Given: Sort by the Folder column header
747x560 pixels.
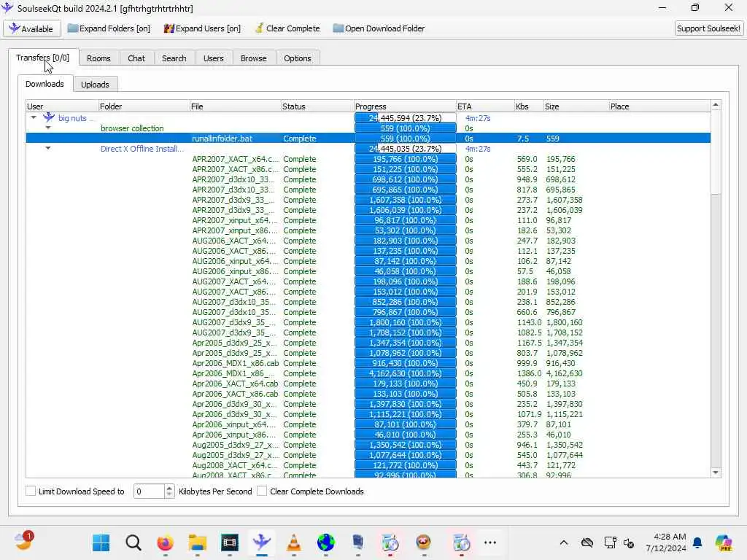Looking at the screenshot, I should coord(144,106).
